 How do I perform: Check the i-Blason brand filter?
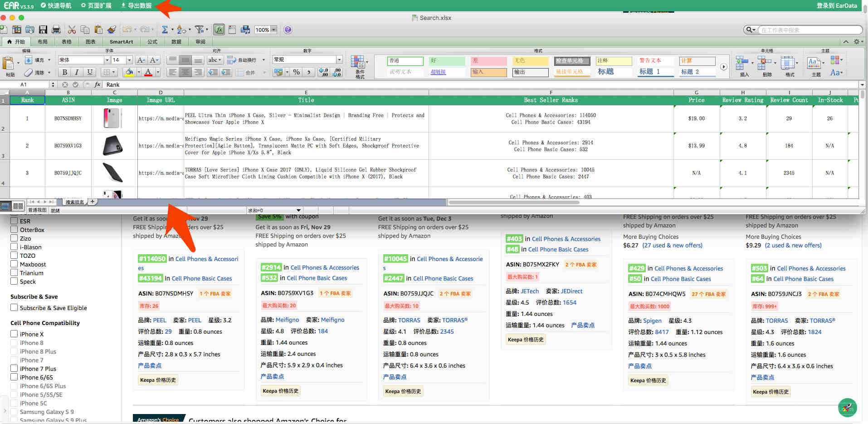pyautogui.click(x=14, y=247)
